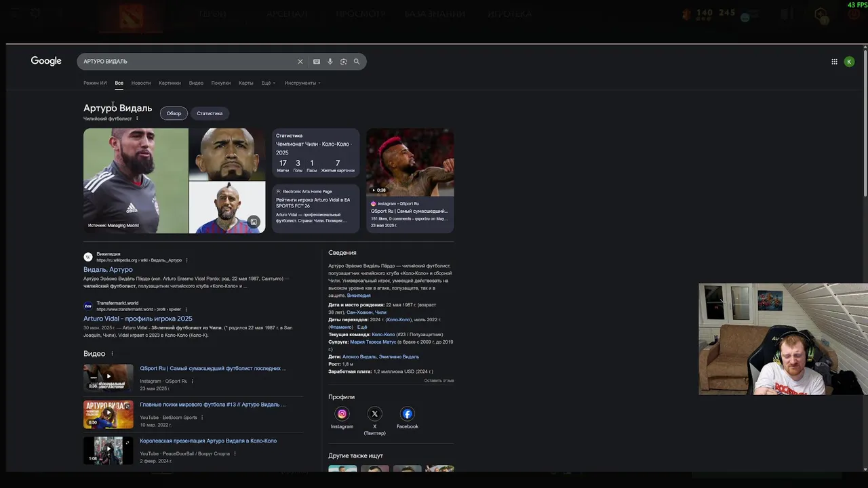This screenshot has width=868, height=488.
Task: Open Главные психи мирового футбола #13 link
Action: [213, 405]
